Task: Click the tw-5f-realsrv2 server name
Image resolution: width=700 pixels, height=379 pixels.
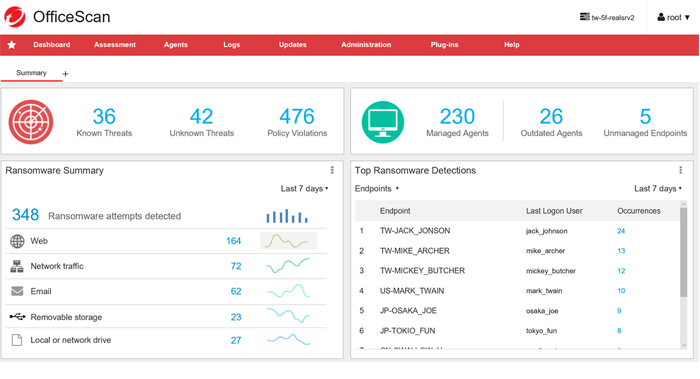Action: point(612,18)
